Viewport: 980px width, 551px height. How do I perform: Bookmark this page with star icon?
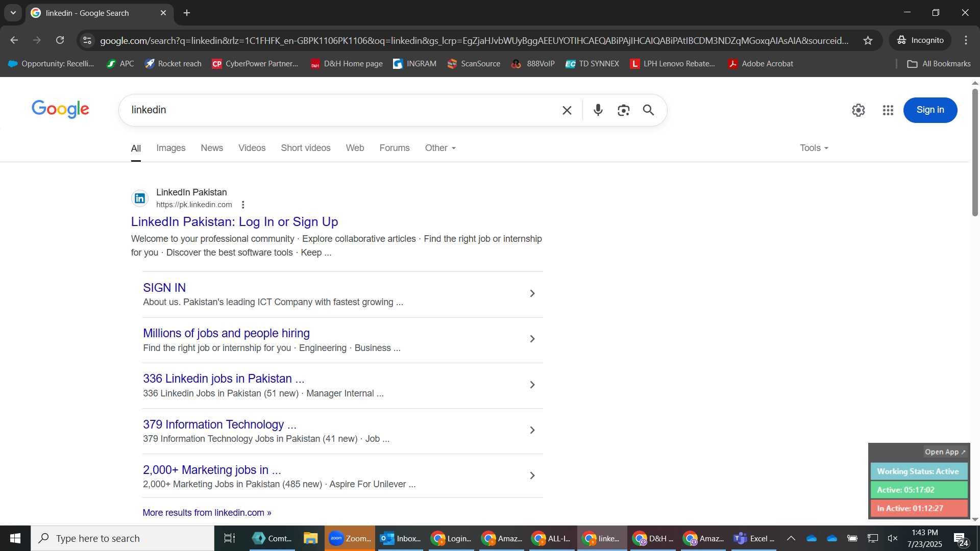[x=868, y=40]
